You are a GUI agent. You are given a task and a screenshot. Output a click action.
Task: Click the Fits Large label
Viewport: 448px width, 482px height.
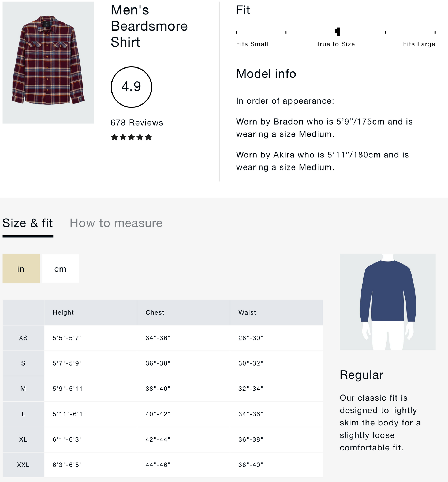click(x=419, y=44)
